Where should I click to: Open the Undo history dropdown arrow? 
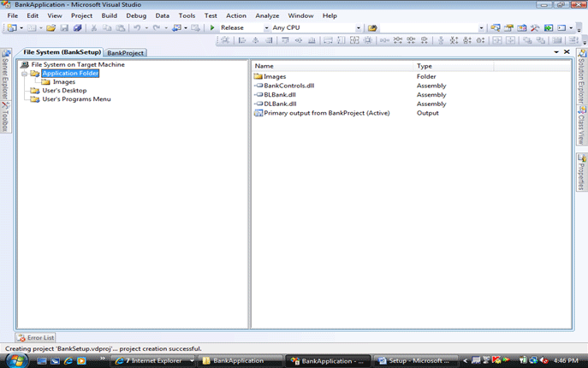146,28
